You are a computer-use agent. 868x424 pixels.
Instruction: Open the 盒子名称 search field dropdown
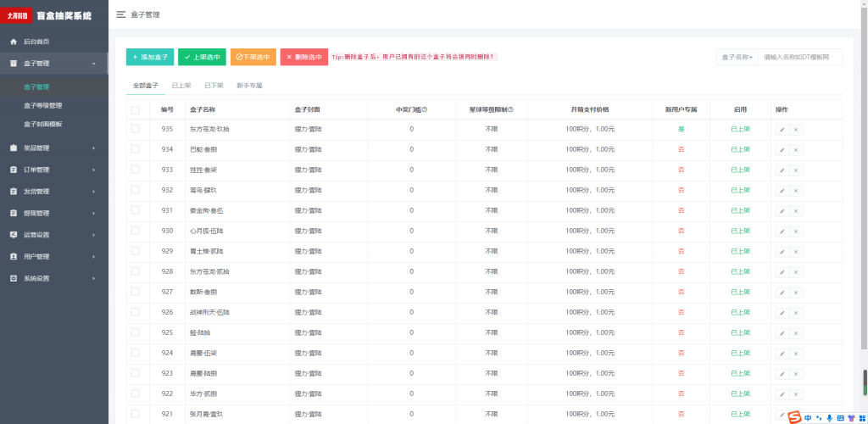[737, 57]
